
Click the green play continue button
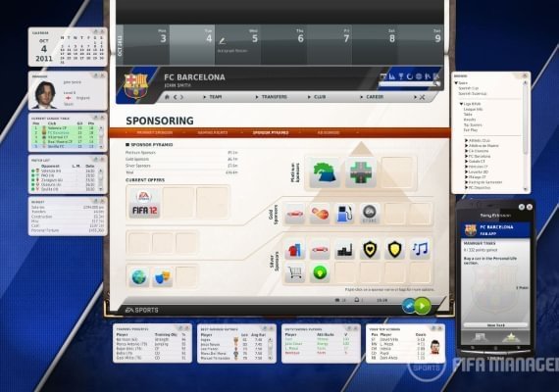tap(423, 306)
